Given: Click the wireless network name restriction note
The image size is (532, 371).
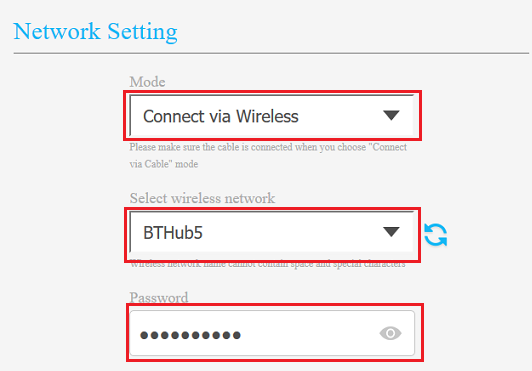Looking at the screenshot, I should [268, 264].
